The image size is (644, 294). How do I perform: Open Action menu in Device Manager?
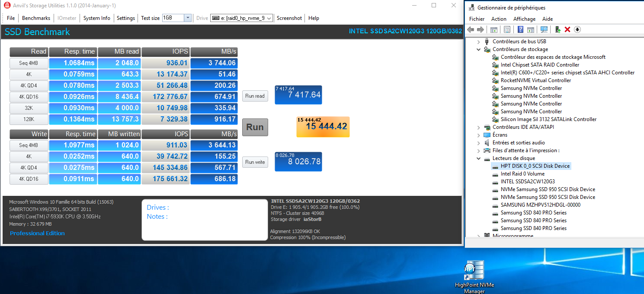pos(499,19)
